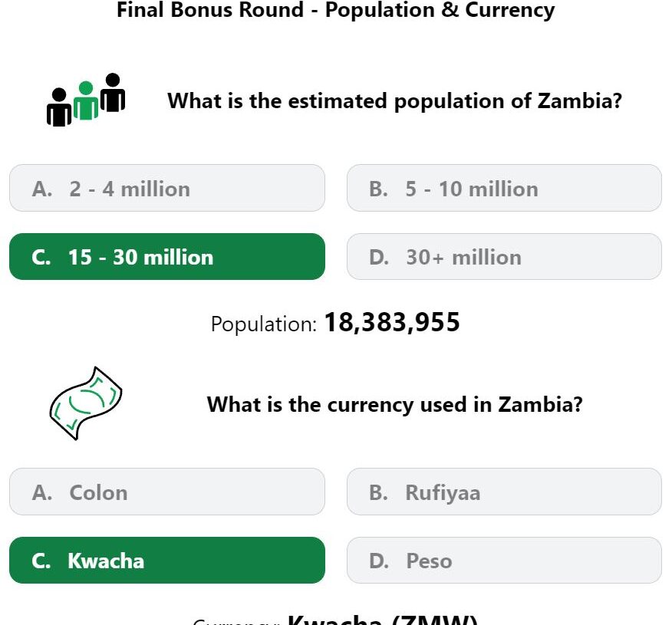Click letter A of the Colon option

coord(42,492)
